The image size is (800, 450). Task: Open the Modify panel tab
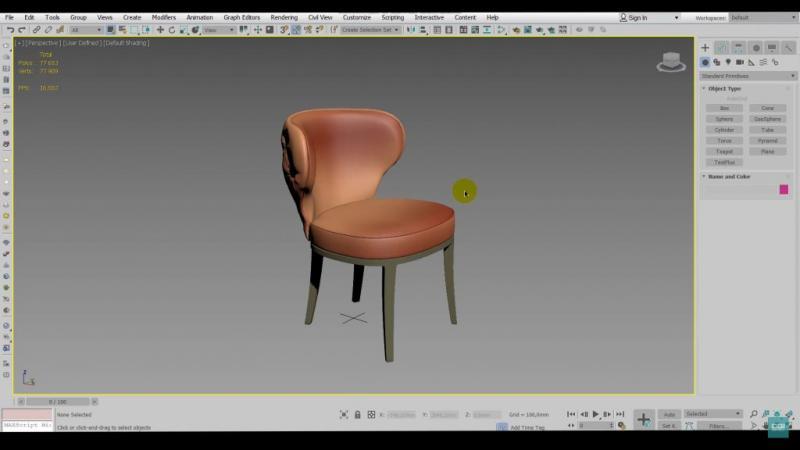click(x=721, y=48)
